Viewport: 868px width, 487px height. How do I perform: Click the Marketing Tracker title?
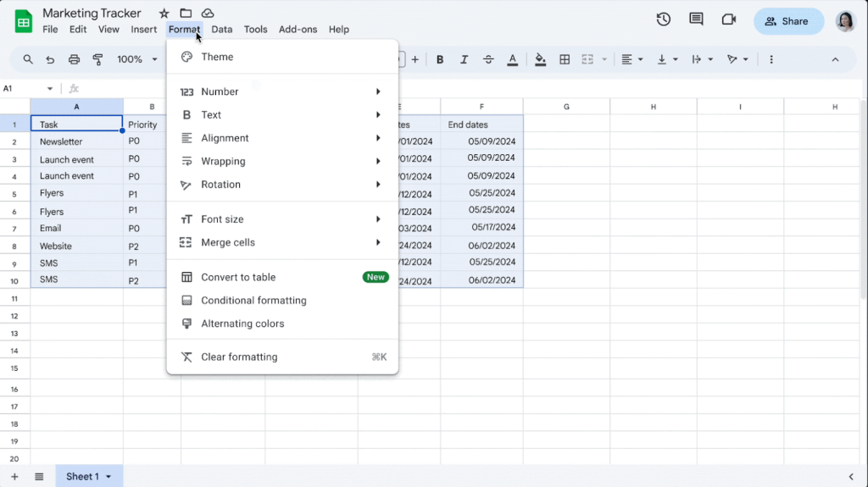92,14
